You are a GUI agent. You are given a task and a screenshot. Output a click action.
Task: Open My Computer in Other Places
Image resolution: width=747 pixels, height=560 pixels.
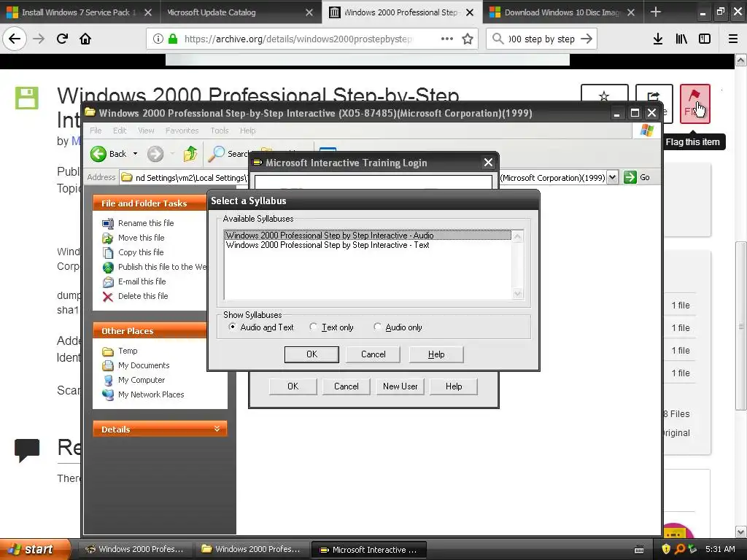coord(142,380)
